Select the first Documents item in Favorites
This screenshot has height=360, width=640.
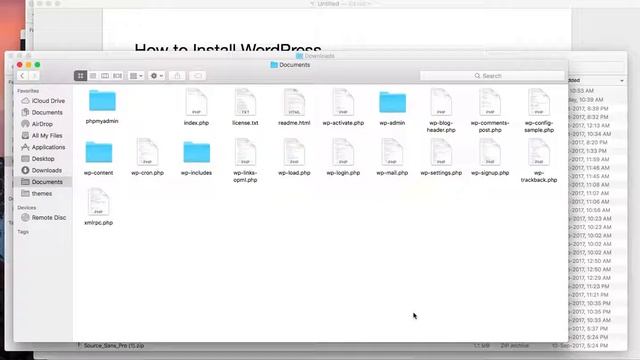click(x=43, y=112)
